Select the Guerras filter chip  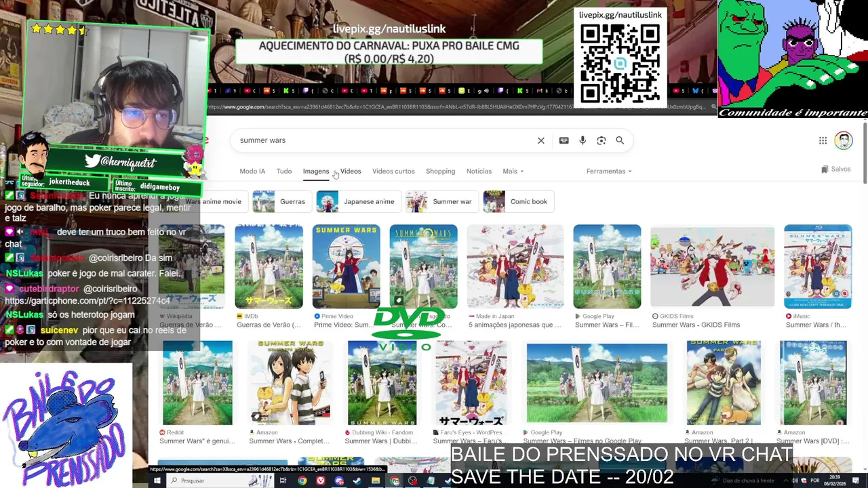281,201
